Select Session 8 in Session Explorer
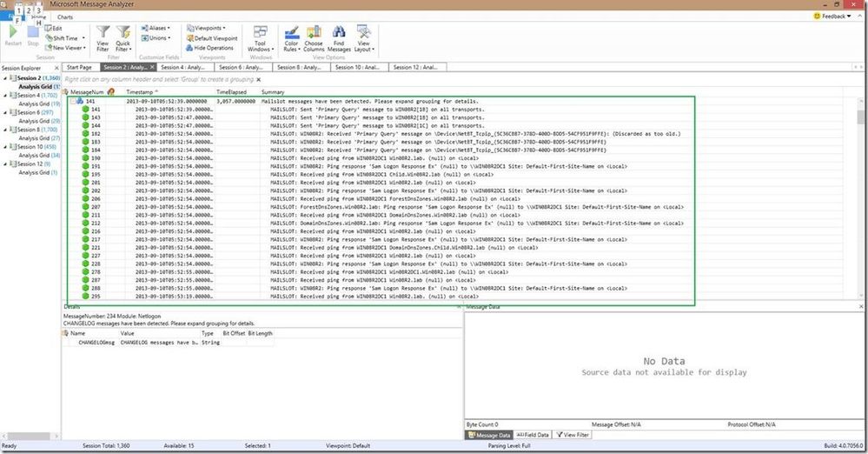 34,130
